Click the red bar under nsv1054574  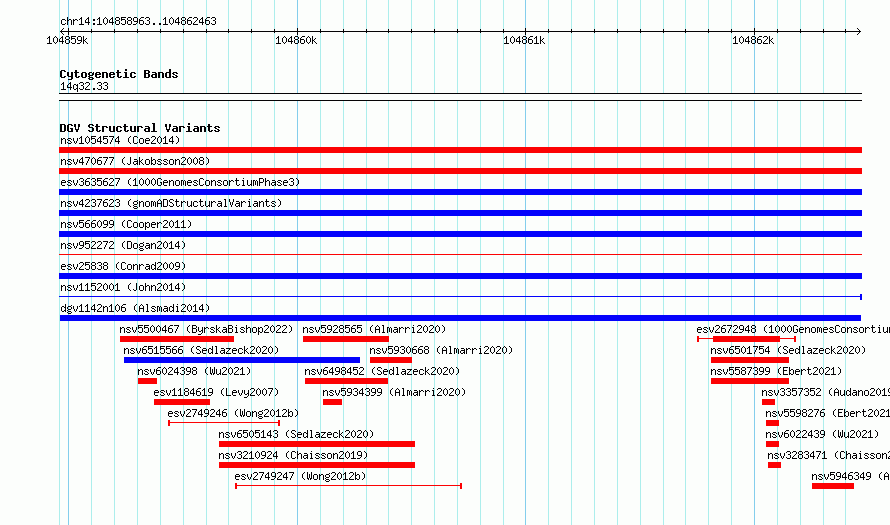(x=460, y=150)
